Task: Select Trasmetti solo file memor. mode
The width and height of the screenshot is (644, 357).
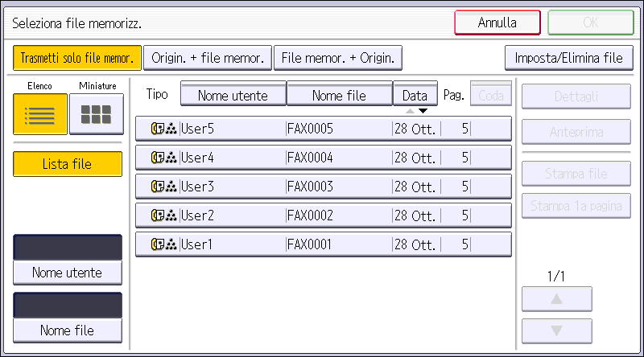Action: pos(77,58)
